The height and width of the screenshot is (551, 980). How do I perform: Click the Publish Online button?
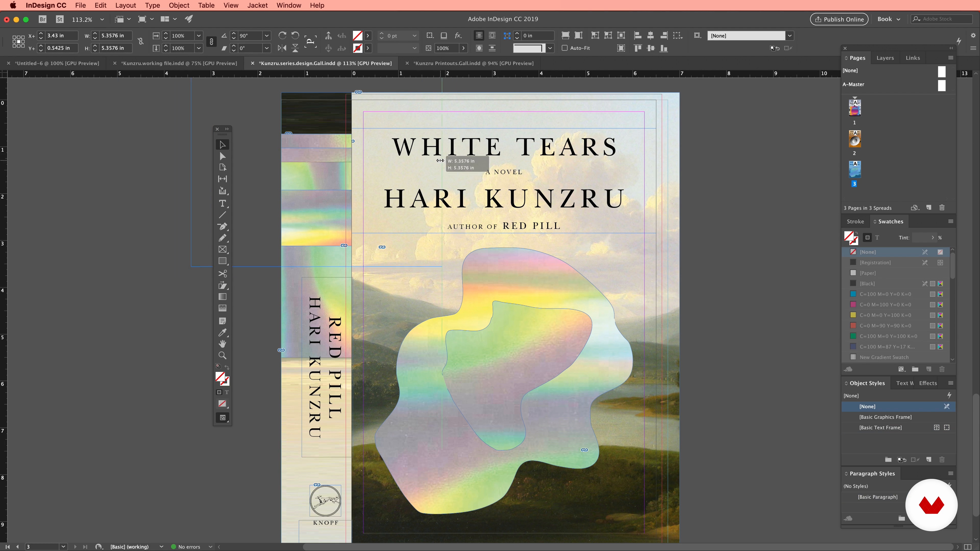(839, 19)
